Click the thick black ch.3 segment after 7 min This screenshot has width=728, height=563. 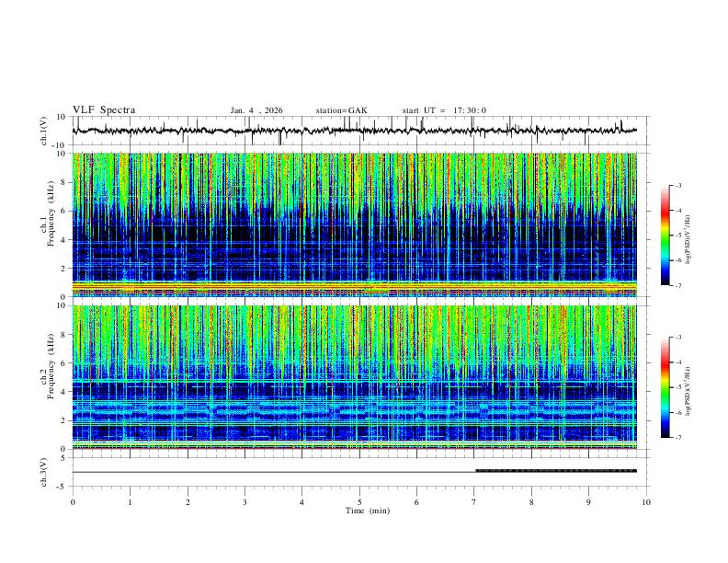coord(556,471)
